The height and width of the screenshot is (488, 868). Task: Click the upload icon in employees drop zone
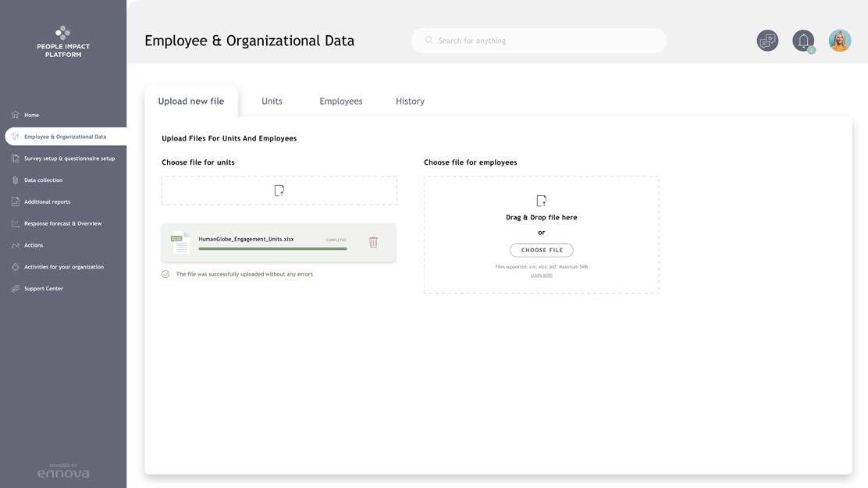click(x=541, y=201)
